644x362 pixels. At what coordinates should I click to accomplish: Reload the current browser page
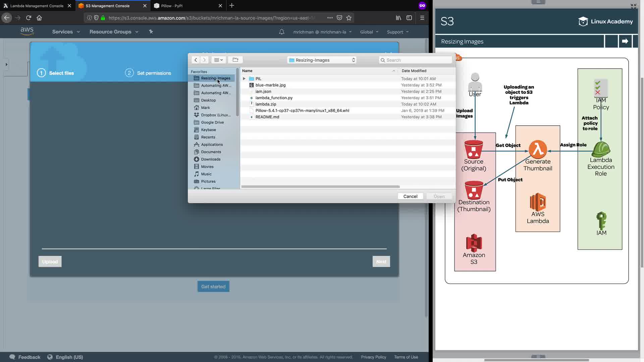29,18
